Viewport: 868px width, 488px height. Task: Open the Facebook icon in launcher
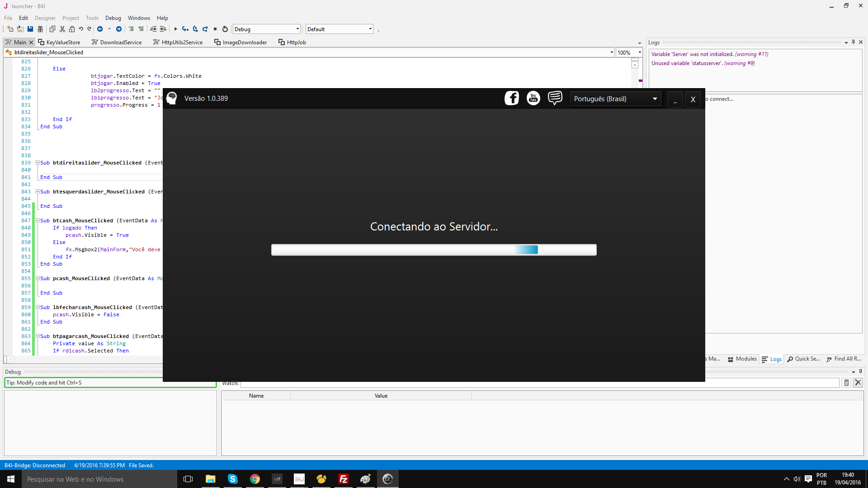click(511, 98)
